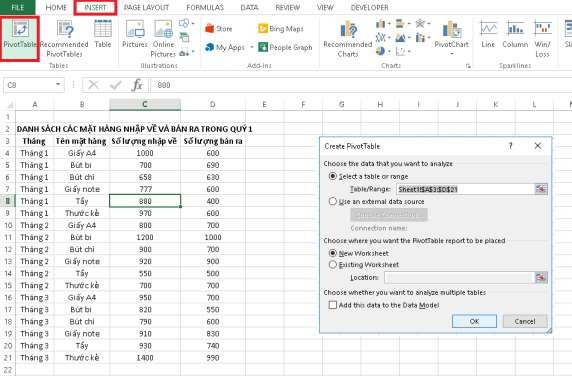The width and height of the screenshot is (572, 376).
Task: Click the Shapes icon in Illustrations
Action: click(184, 23)
